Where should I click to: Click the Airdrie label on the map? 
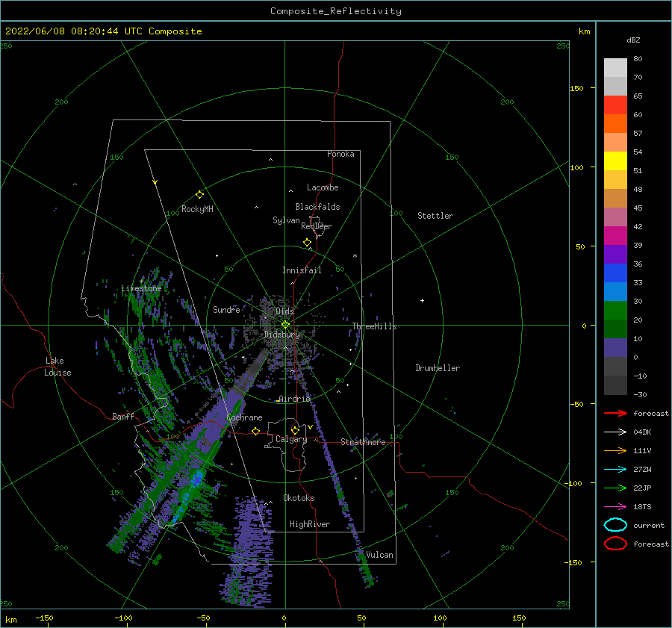[x=294, y=399]
